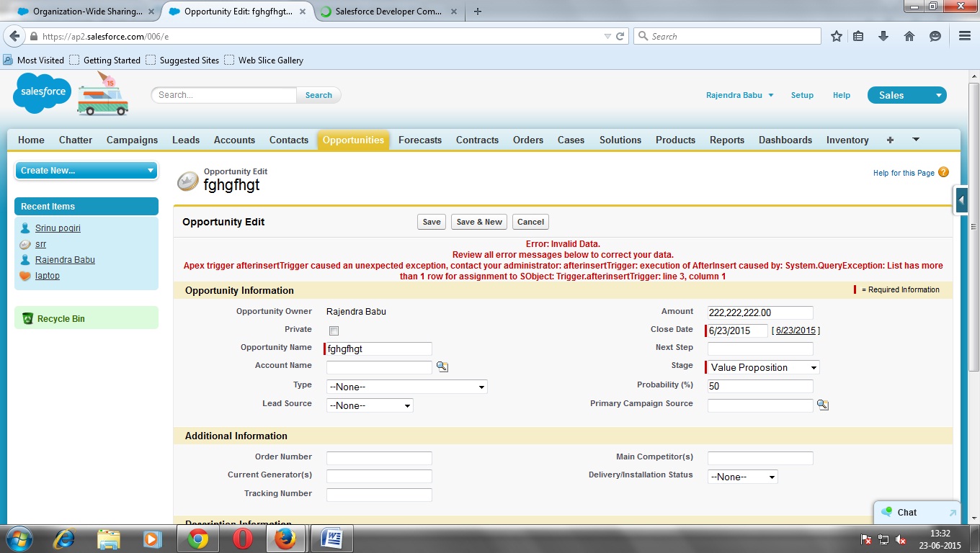This screenshot has height=553, width=980.
Task: Click the Amount input field
Action: (760, 313)
